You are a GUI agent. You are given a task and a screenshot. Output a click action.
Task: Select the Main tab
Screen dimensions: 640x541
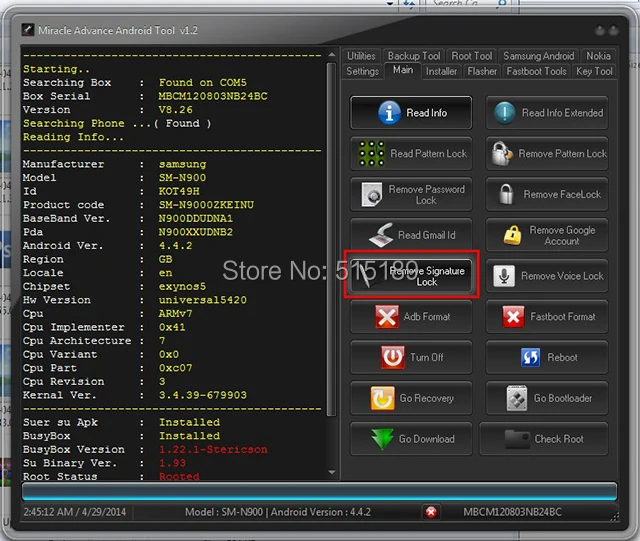click(x=403, y=70)
